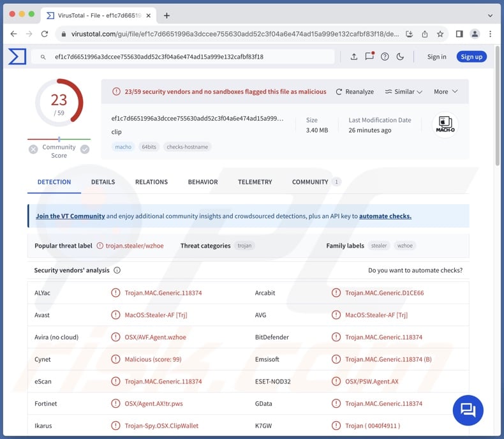
Task: Click the community score slider bar
Action: [x=59, y=139]
